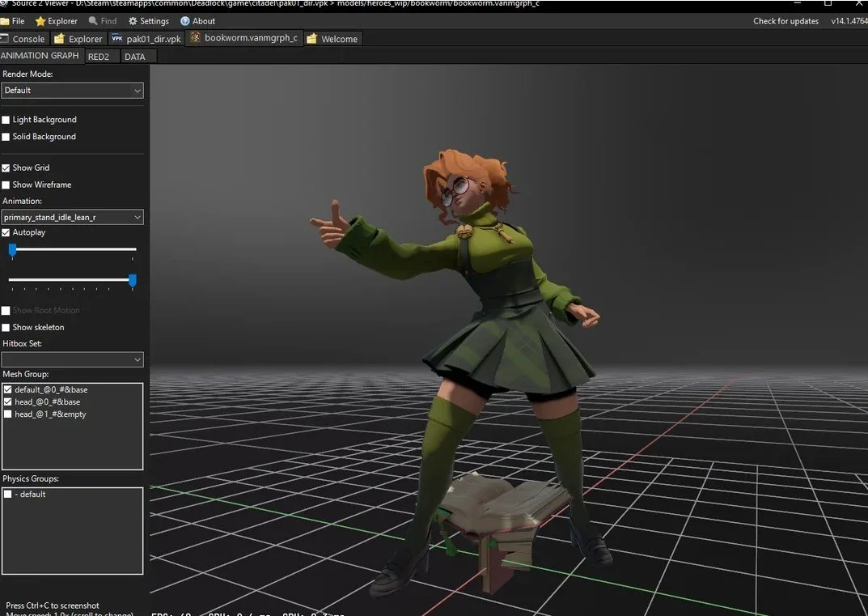Toggle the Autoplay checkbox
The height and width of the screenshot is (616, 868).
(x=6, y=232)
